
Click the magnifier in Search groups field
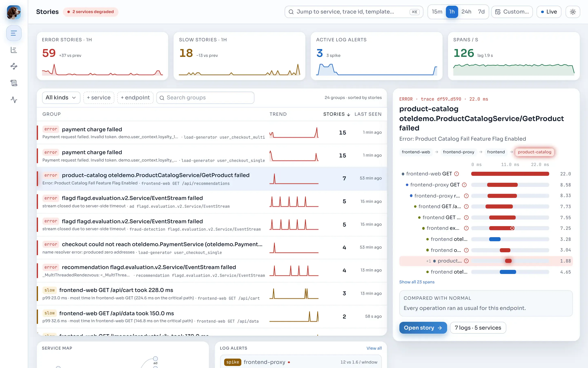click(x=162, y=98)
